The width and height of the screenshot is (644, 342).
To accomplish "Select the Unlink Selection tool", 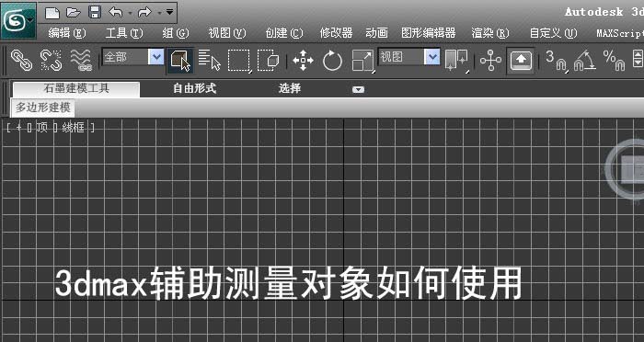I will click(51, 61).
